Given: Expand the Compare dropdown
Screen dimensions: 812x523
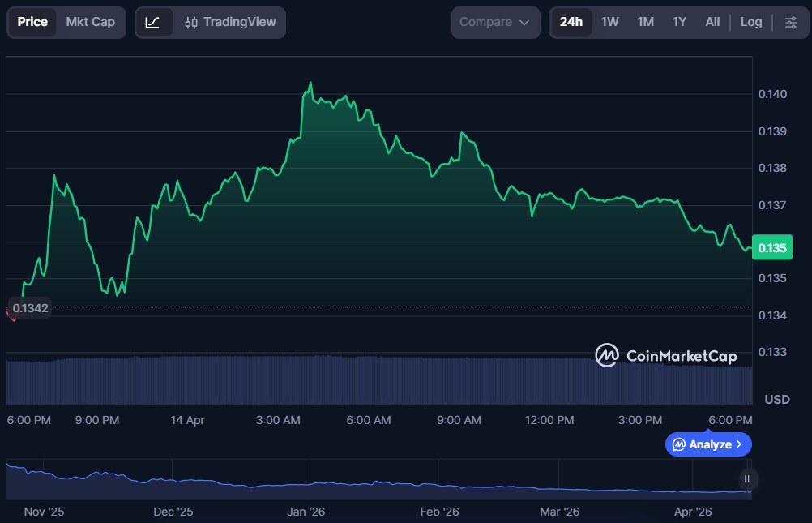Looking at the screenshot, I should (494, 23).
